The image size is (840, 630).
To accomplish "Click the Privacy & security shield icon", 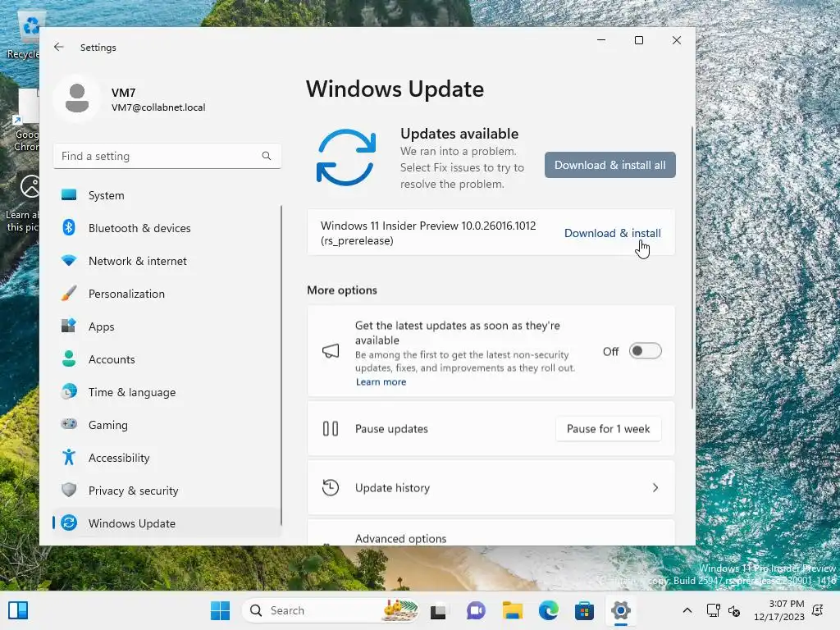I will [69, 491].
